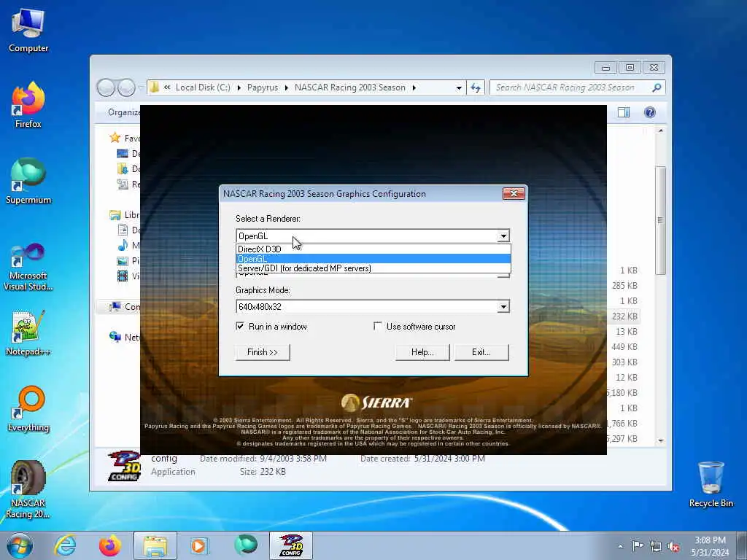Click Papyrus in the address bar
Screen dimensions: 747x560
point(263,87)
